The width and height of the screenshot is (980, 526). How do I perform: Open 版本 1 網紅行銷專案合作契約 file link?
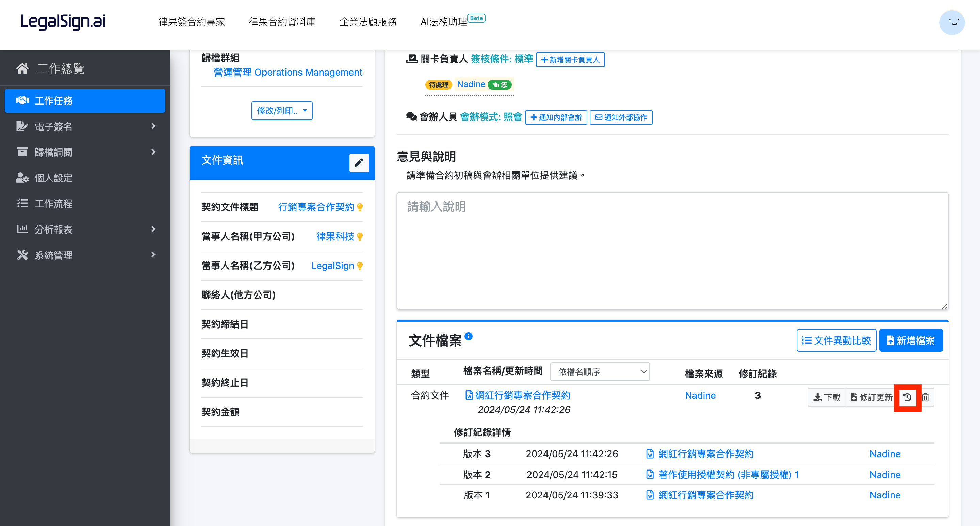[706, 495]
